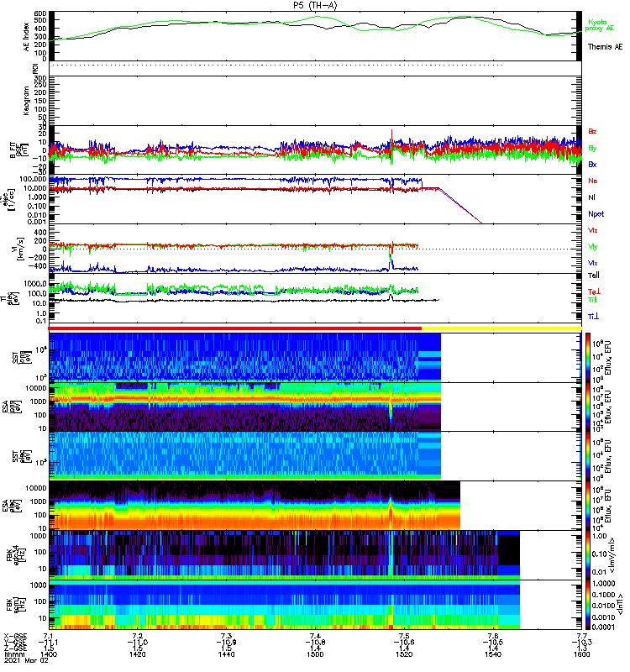
Task: Click the colorbar beside the <|nT|> label
Action: [588, 605]
